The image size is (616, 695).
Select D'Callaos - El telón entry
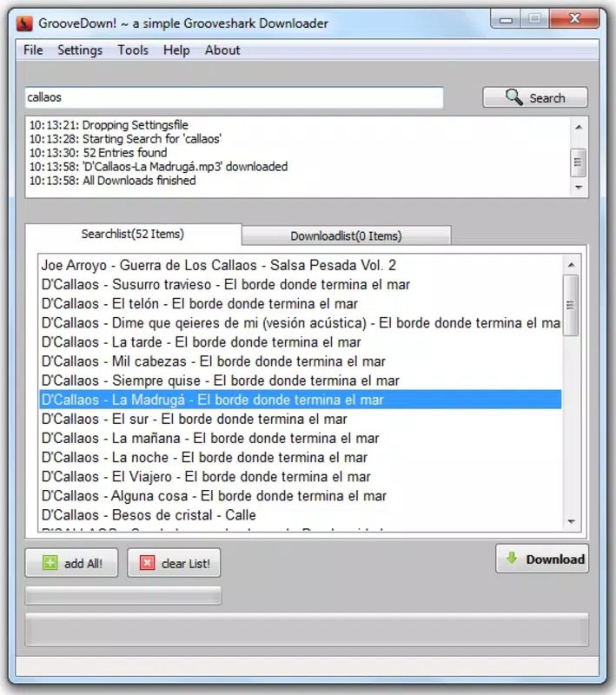pyautogui.click(x=301, y=303)
